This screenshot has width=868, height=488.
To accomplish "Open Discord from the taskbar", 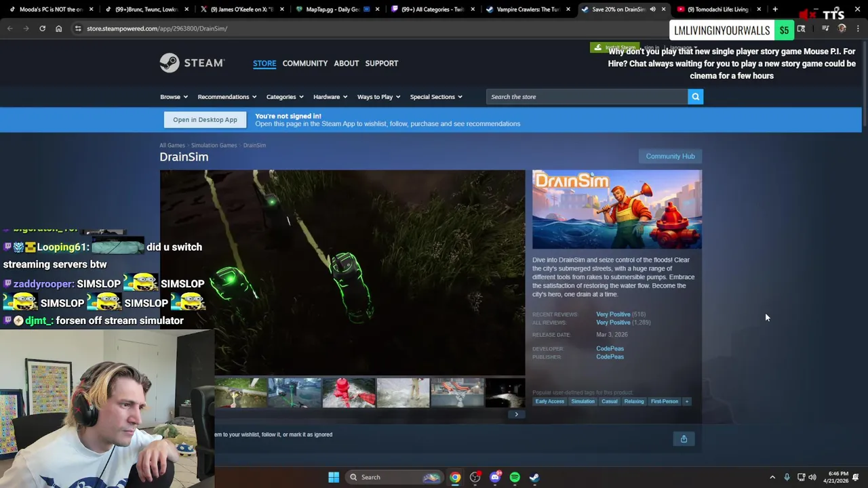I will click(495, 477).
